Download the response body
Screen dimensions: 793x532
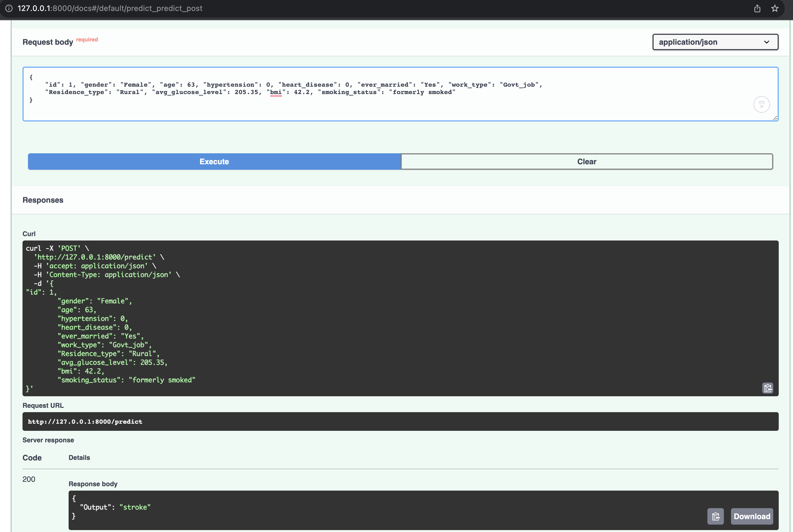click(x=752, y=516)
